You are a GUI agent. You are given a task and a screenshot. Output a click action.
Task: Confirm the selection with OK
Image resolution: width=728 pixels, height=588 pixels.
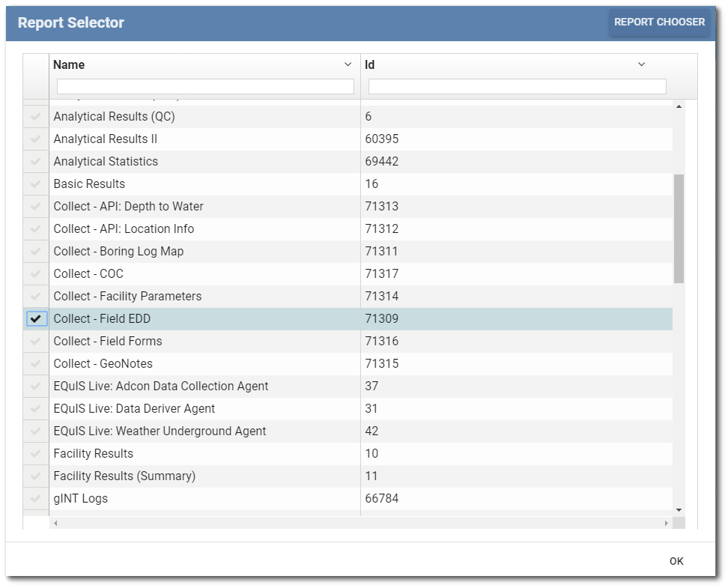(x=676, y=560)
